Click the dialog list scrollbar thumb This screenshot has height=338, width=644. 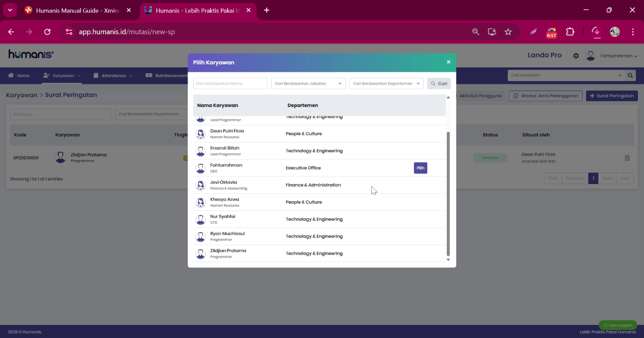pos(448,194)
